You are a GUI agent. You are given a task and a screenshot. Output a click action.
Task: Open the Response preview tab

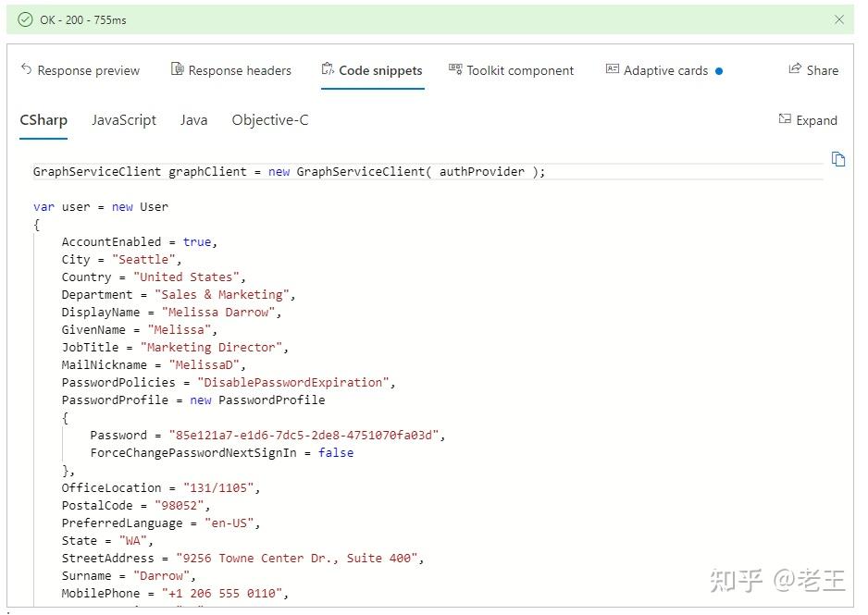pyautogui.click(x=81, y=70)
